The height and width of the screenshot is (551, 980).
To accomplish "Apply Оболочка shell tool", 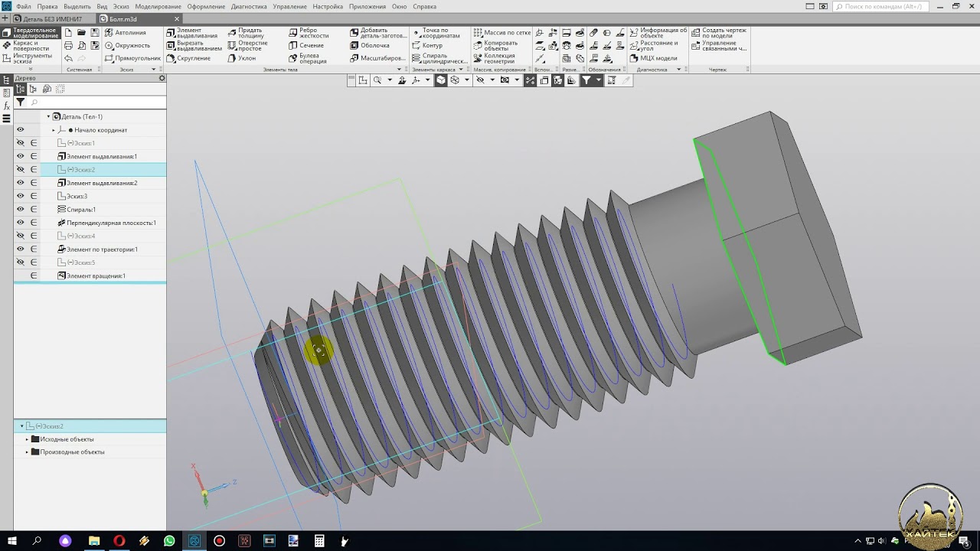I will pos(370,45).
